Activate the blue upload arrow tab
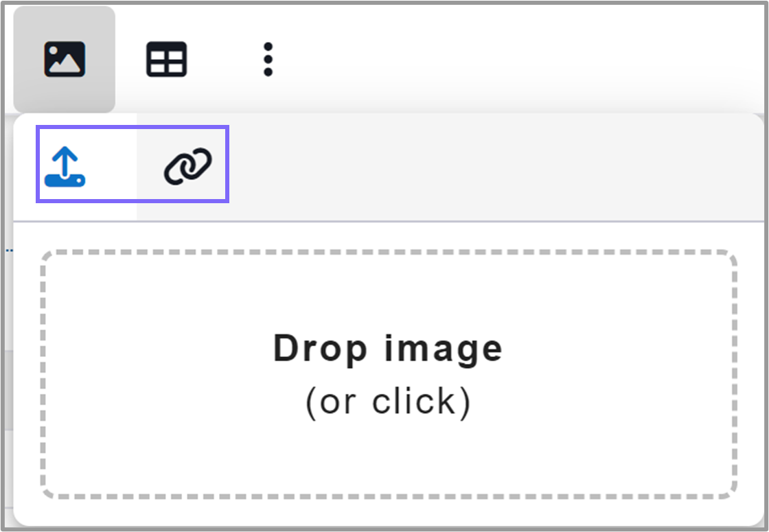The image size is (769, 532). click(65, 167)
